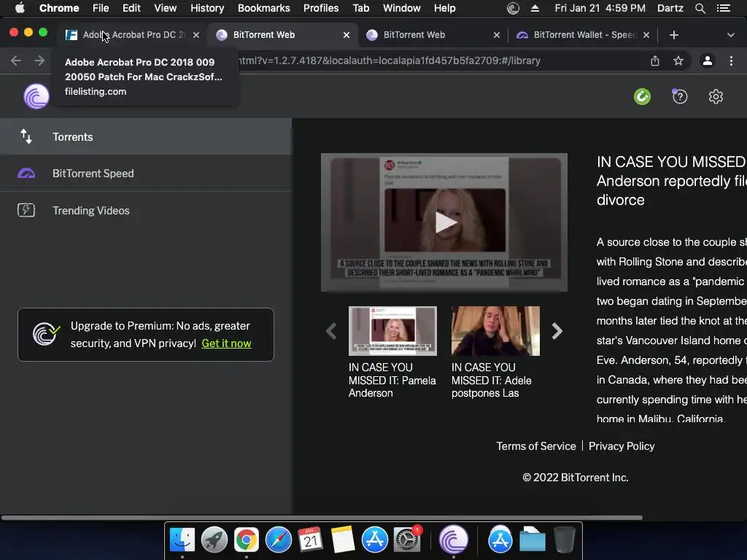The width and height of the screenshot is (747, 560).
Task: Click the Torrents up-down arrows icon
Action: pos(26,136)
